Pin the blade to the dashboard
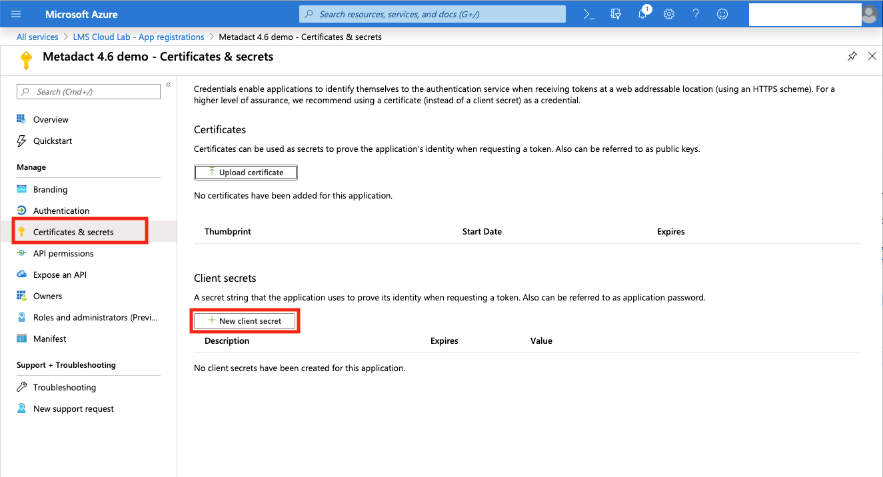The width and height of the screenshot is (883, 477). pyautogui.click(x=852, y=56)
